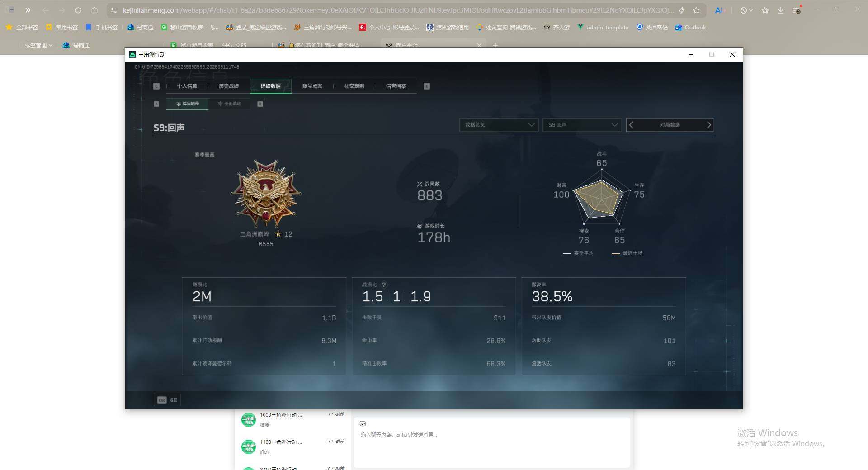
Task: Open Outlook bookmark
Action: [690, 27]
